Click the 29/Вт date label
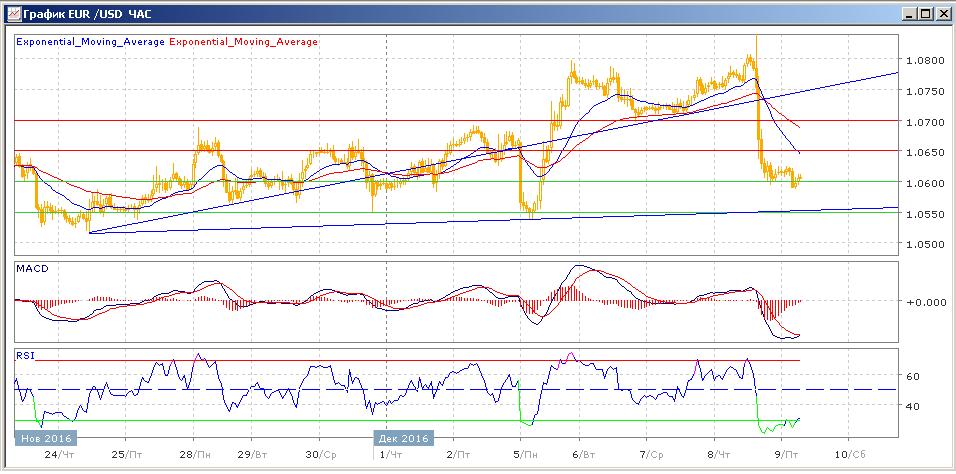The image size is (956, 474). [253, 455]
